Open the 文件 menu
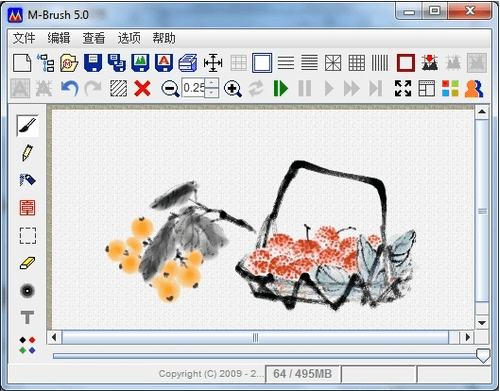The image size is (500, 391). point(24,38)
